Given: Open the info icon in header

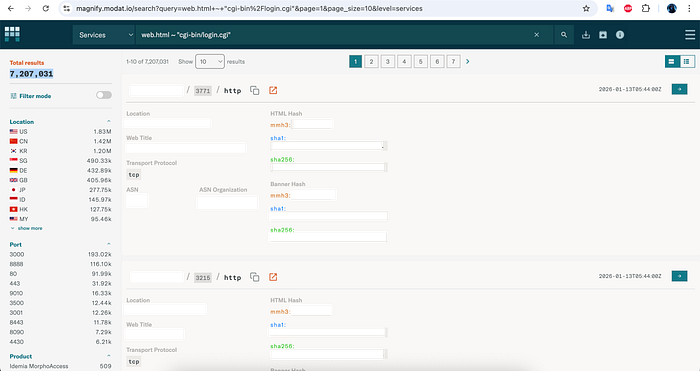Looking at the screenshot, I should click(620, 35).
